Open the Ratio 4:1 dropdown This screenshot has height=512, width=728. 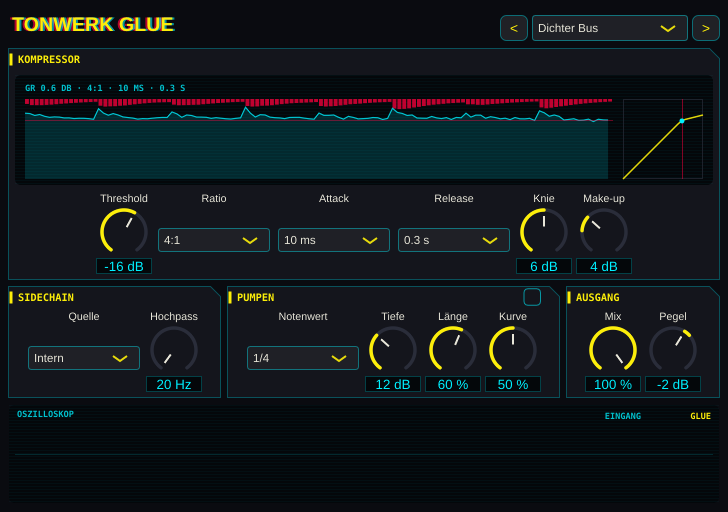(x=214, y=240)
